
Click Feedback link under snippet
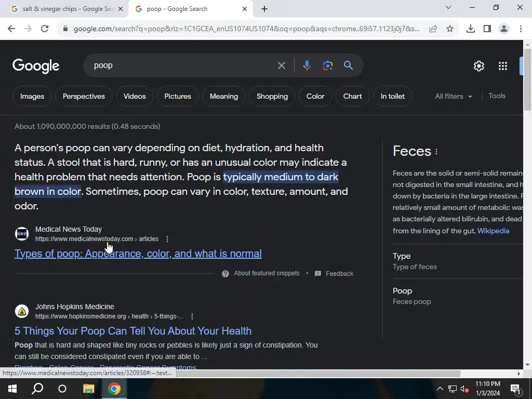click(x=339, y=274)
